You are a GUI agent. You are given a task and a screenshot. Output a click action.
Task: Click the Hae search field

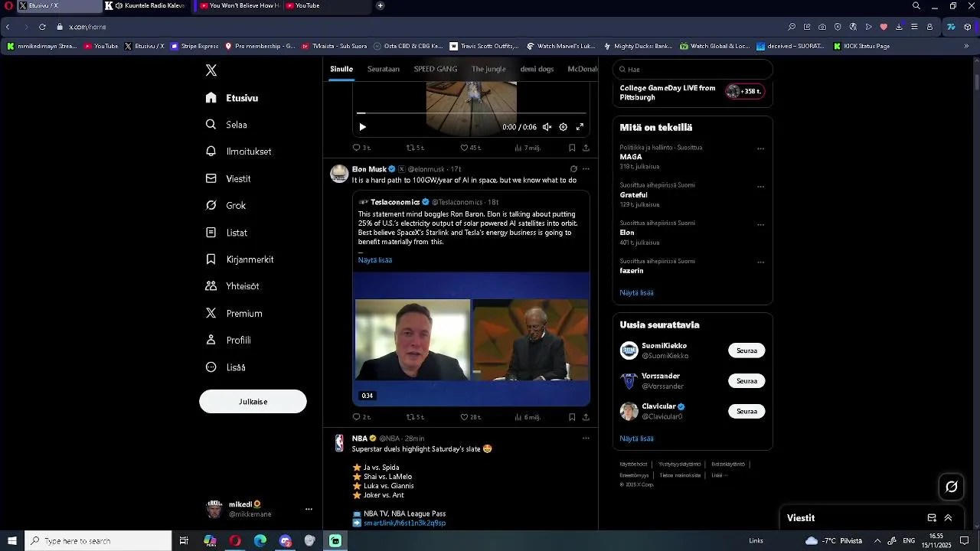[x=693, y=69]
